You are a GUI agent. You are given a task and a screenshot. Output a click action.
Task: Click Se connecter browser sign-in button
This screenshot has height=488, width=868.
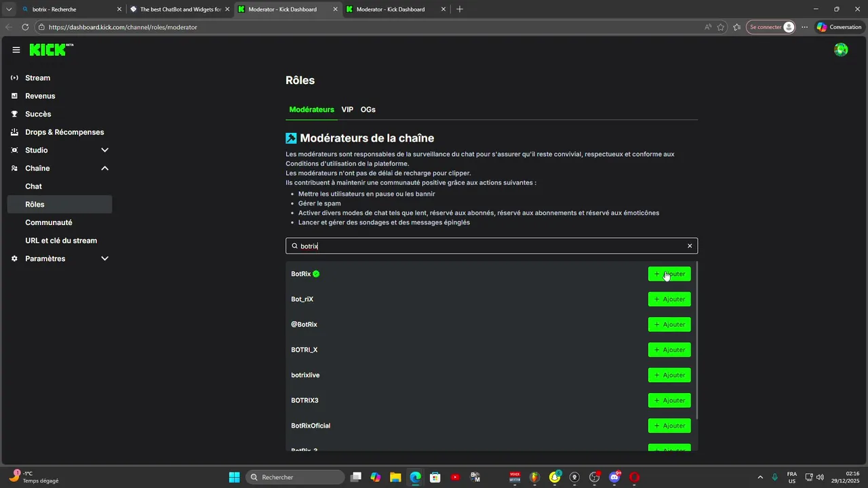(x=770, y=27)
